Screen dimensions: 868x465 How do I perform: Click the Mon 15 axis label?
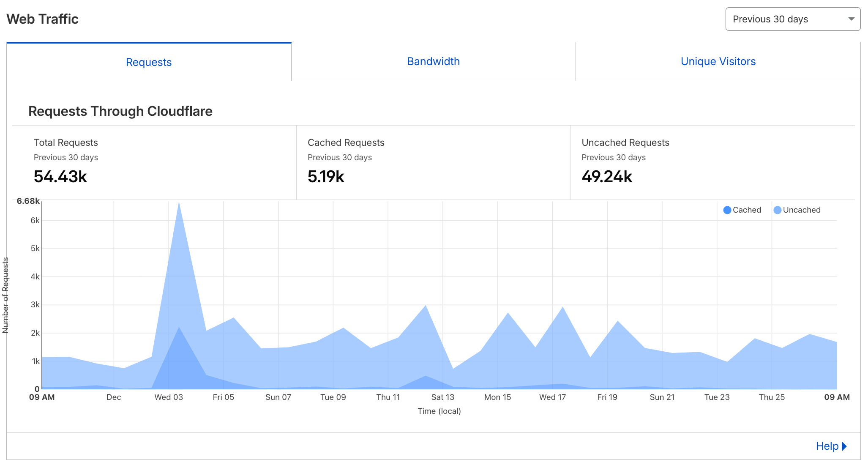tap(498, 397)
